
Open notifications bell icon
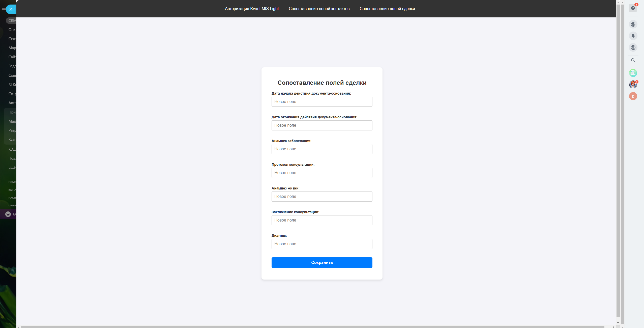tap(633, 36)
